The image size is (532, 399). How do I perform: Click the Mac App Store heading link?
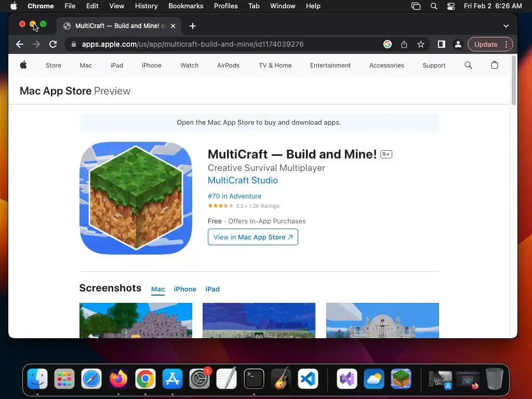coord(56,91)
